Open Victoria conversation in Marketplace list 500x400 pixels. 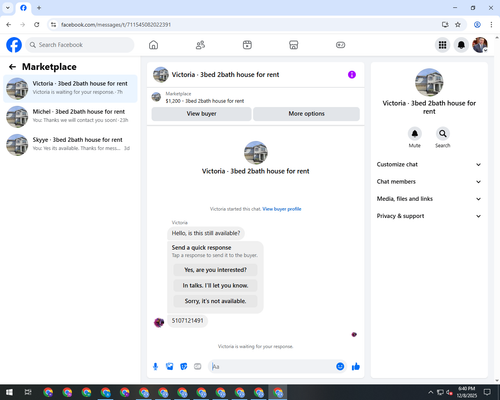[70, 89]
